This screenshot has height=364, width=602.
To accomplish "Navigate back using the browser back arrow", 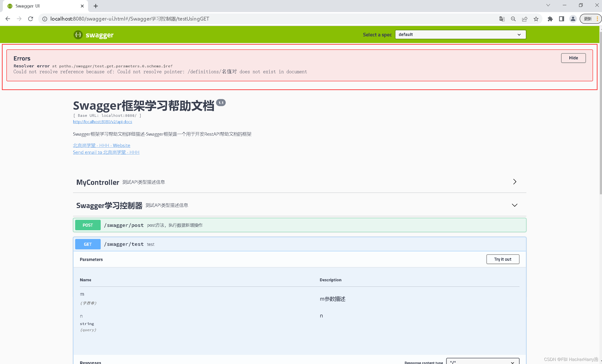I will tap(8, 19).
